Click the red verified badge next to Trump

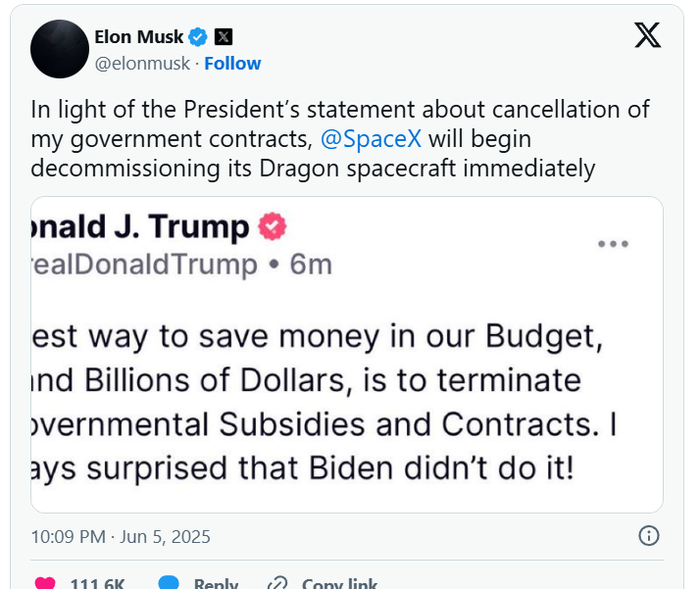(x=273, y=227)
